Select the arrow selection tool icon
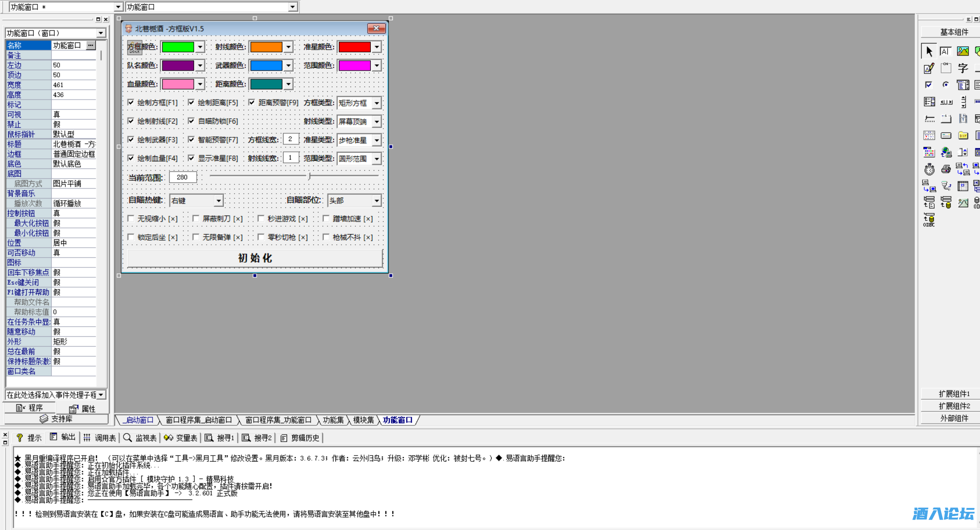 coord(929,50)
